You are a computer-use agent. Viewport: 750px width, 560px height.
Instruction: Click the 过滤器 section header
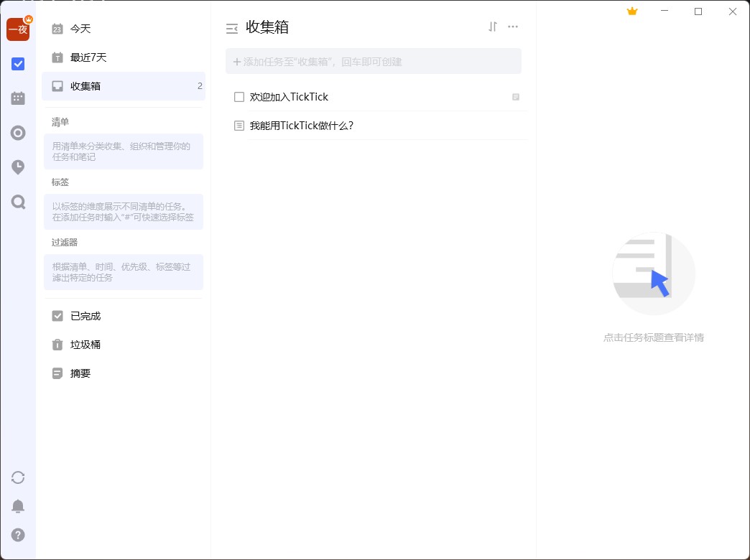pyautogui.click(x=65, y=243)
